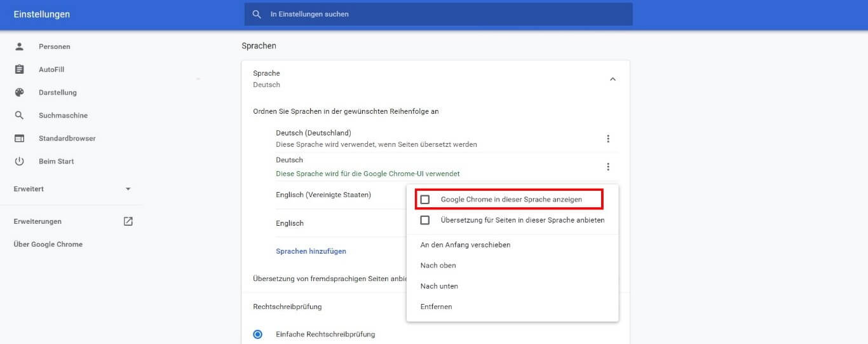Check 'Übersetzung für Seiten in dieser Sprache anbieten'
This screenshot has width=868, height=344.
425,220
